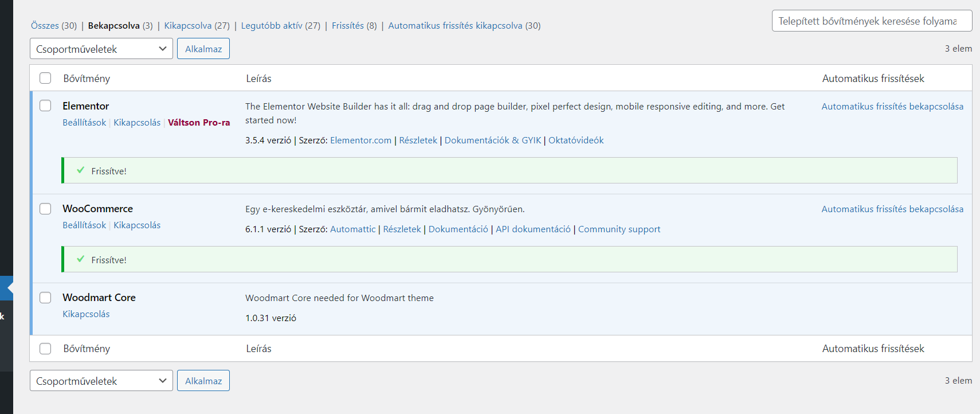Viewport: 980px width, 414px height.
Task: Switch to Legutóbb aktív filter
Action: pyautogui.click(x=280, y=25)
